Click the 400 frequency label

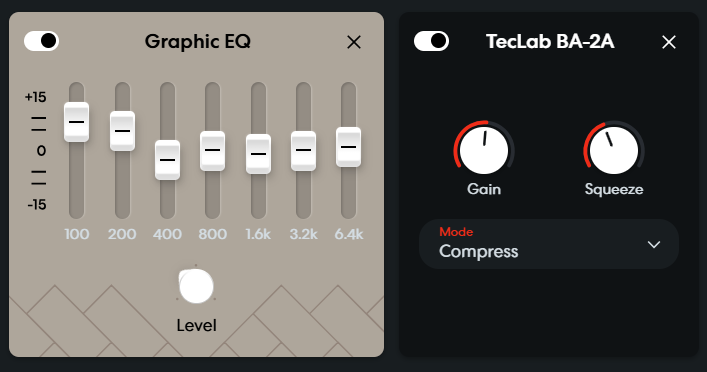[167, 234]
